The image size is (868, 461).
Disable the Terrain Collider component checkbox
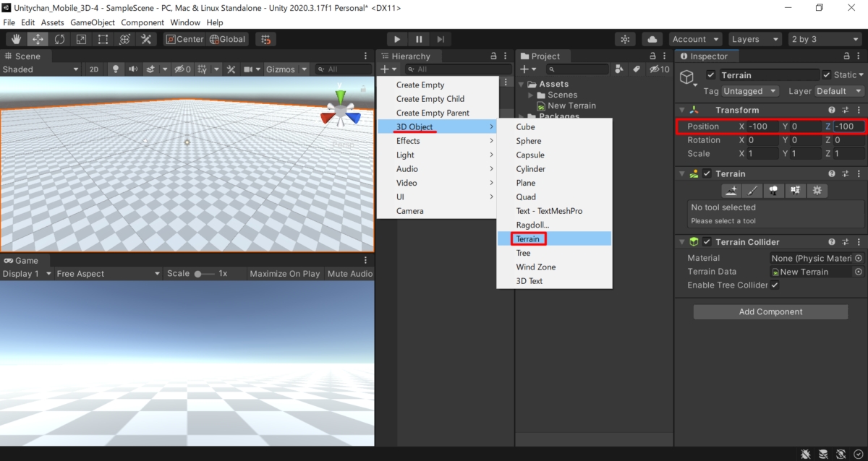707,242
